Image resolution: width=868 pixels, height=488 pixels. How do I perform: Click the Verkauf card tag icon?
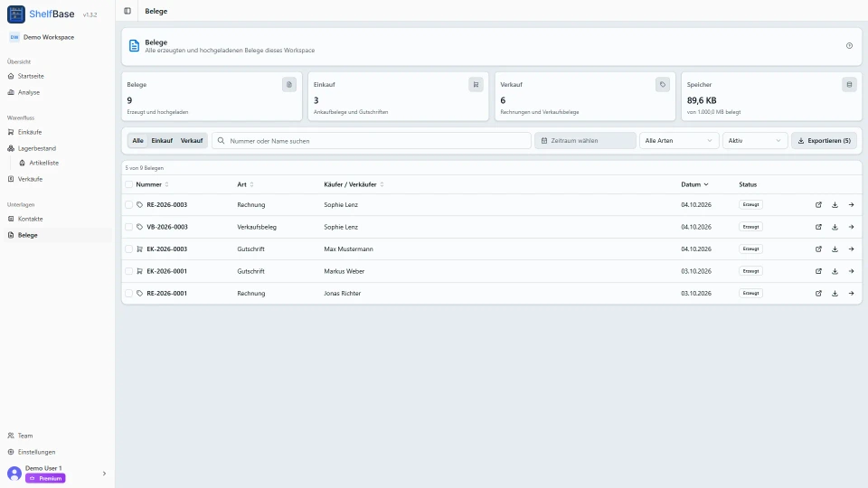663,85
